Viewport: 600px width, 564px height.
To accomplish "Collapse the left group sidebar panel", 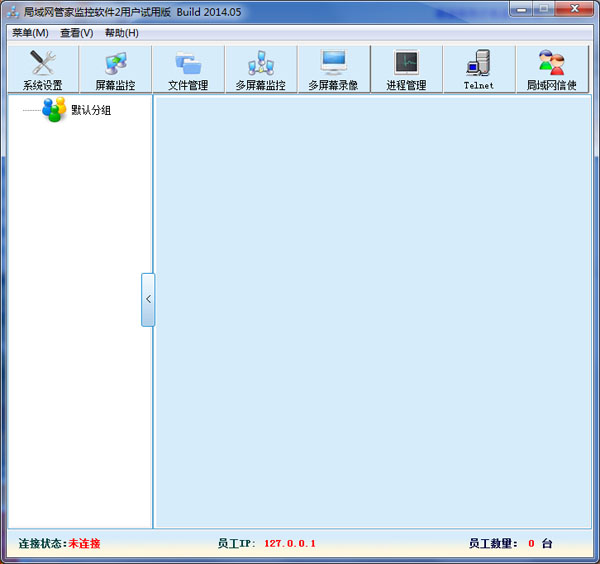I will pyautogui.click(x=148, y=299).
